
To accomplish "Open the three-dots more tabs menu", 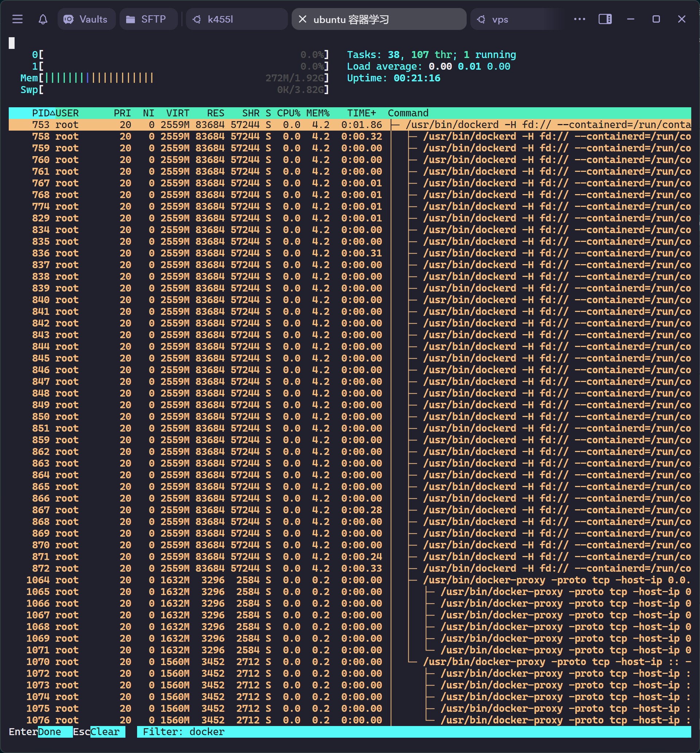I will pos(580,19).
